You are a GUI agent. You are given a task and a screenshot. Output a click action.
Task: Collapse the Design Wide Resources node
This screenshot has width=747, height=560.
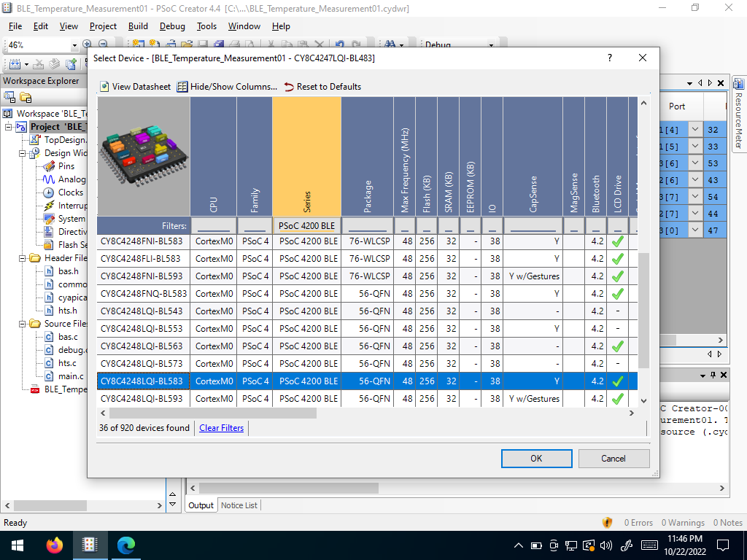pyautogui.click(x=22, y=153)
